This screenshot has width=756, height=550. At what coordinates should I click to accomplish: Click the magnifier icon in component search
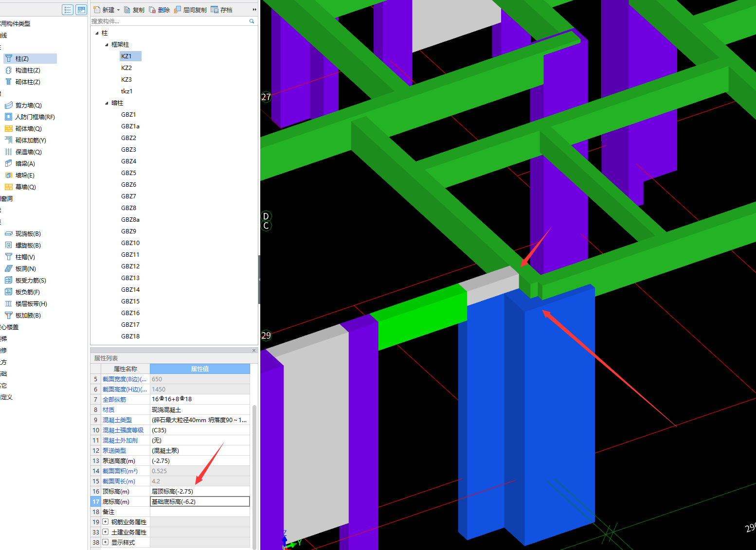coord(252,21)
